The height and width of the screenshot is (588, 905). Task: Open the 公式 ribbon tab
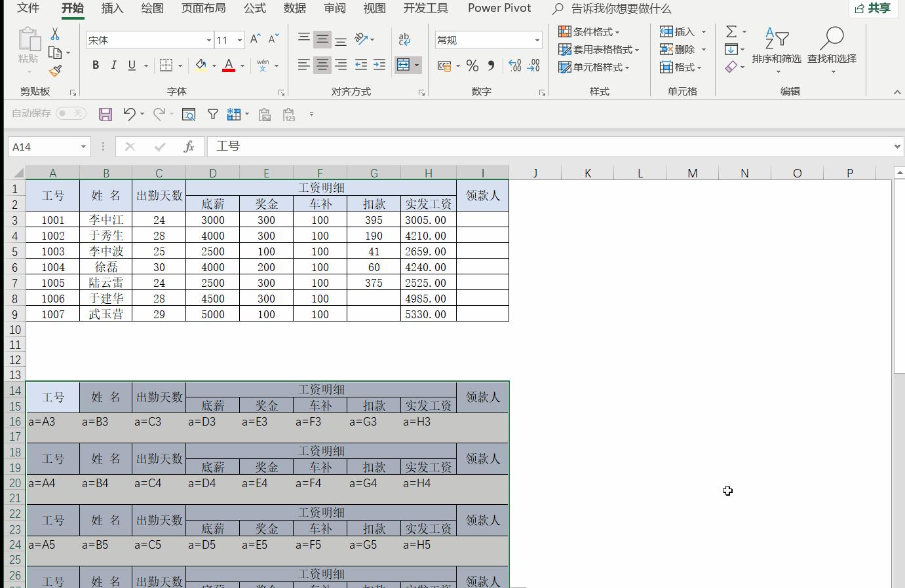point(255,9)
